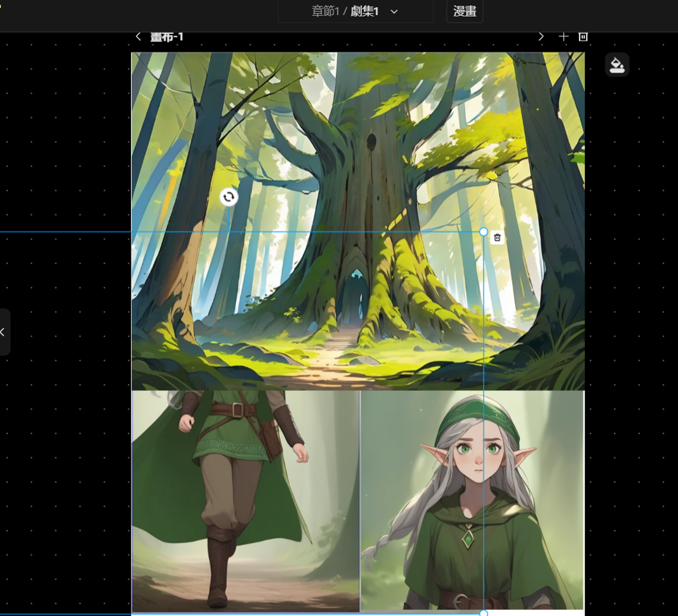The height and width of the screenshot is (616, 678).
Task: Go to next canvas arrow
Action: point(541,37)
